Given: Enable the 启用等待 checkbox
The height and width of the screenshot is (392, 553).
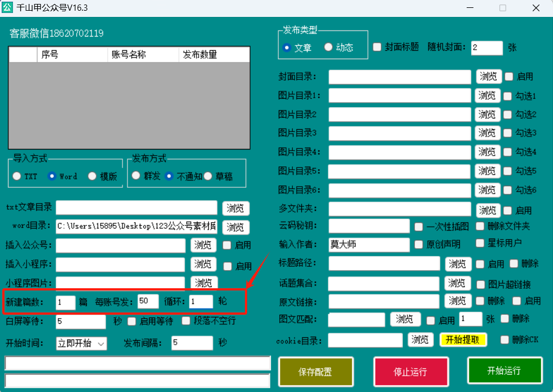Looking at the screenshot, I should click(131, 321).
